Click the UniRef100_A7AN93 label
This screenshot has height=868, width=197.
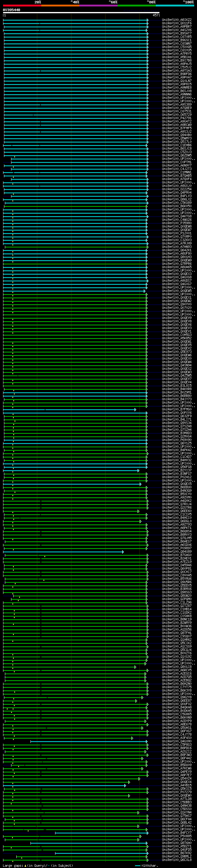pos(177,247)
